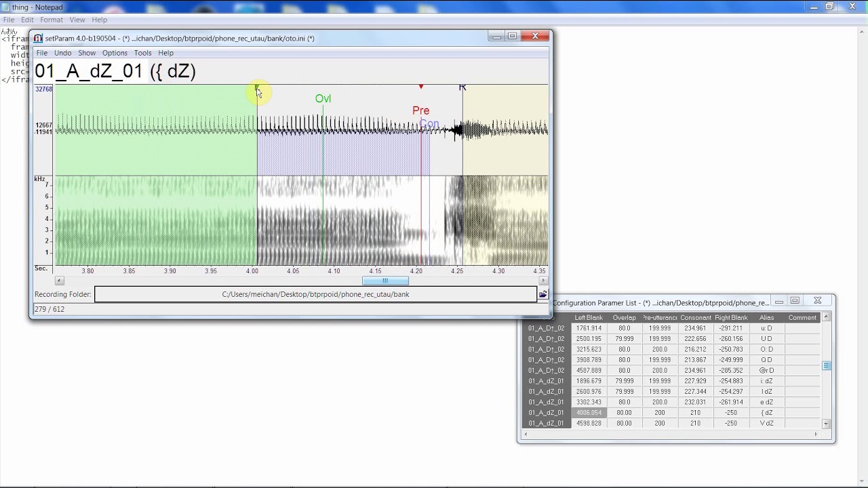868x488 pixels.
Task: Select Right Blank cell -261.914
Action: 731,402
